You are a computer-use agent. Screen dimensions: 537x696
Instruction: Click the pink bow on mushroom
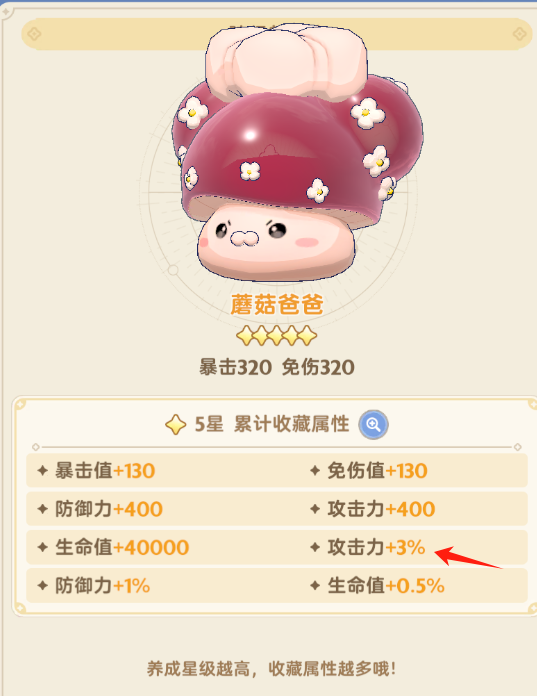tap(286, 60)
